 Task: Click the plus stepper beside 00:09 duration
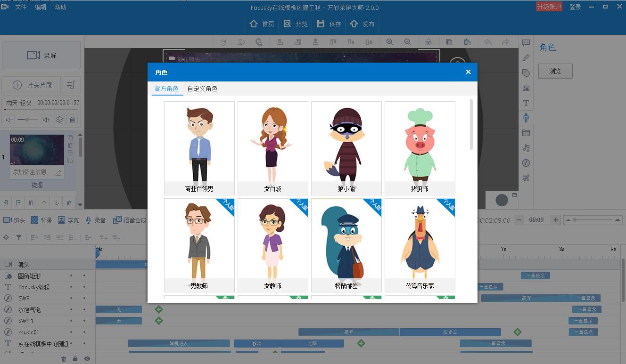(556, 220)
